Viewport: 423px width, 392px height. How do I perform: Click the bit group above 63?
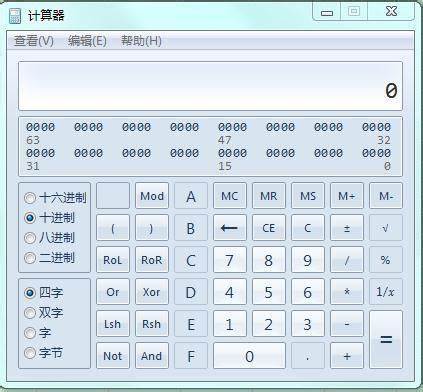click(x=41, y=127)
